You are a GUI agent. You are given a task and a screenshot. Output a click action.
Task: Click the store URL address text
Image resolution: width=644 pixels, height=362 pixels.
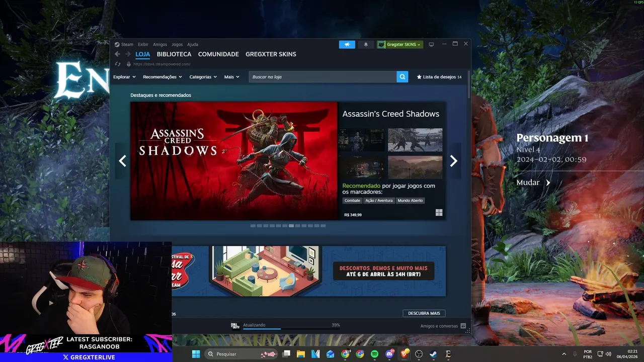point(162,64)
